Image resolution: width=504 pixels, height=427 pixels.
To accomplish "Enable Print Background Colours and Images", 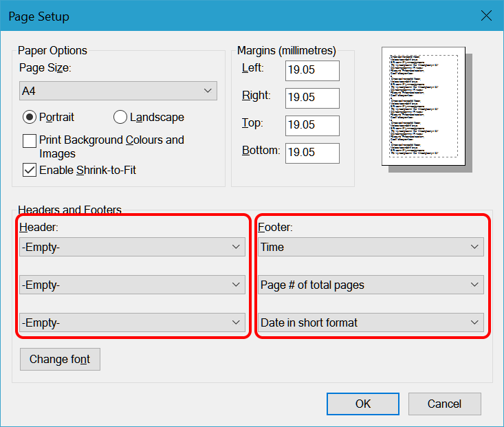I will pos(30,141).
